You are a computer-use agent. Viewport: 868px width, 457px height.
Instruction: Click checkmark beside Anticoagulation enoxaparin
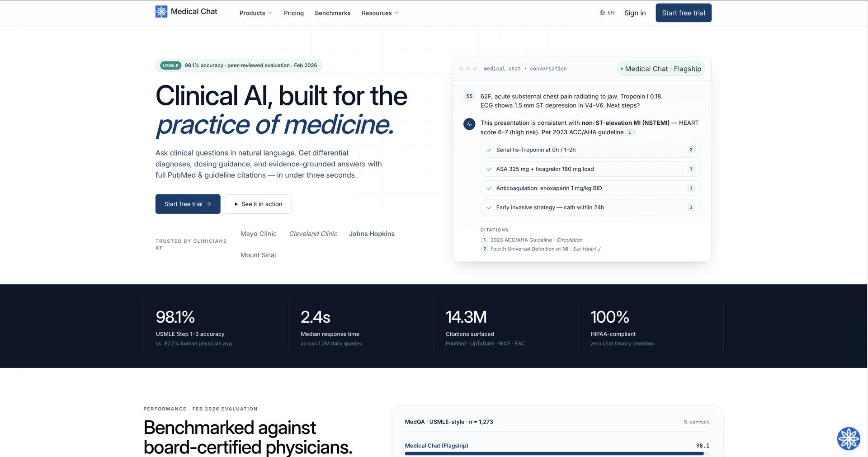(489, 188)
